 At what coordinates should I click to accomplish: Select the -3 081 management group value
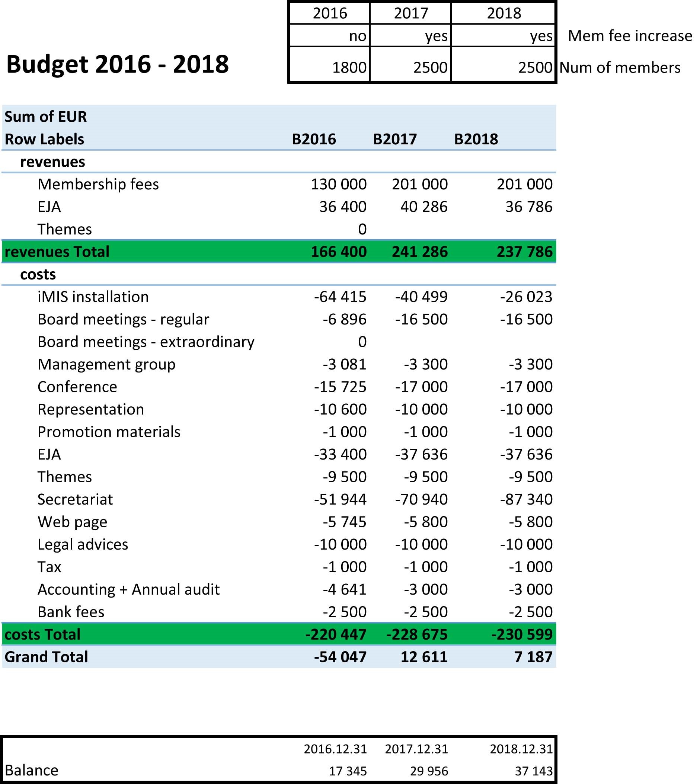click(x=344, y=365)
